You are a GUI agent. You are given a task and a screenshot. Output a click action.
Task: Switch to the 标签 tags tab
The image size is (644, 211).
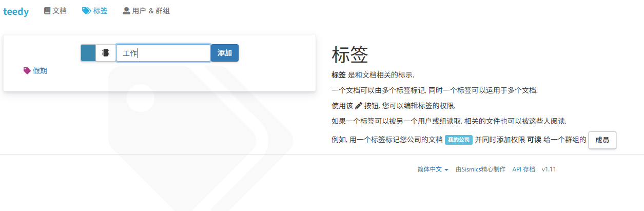point(95,10)
